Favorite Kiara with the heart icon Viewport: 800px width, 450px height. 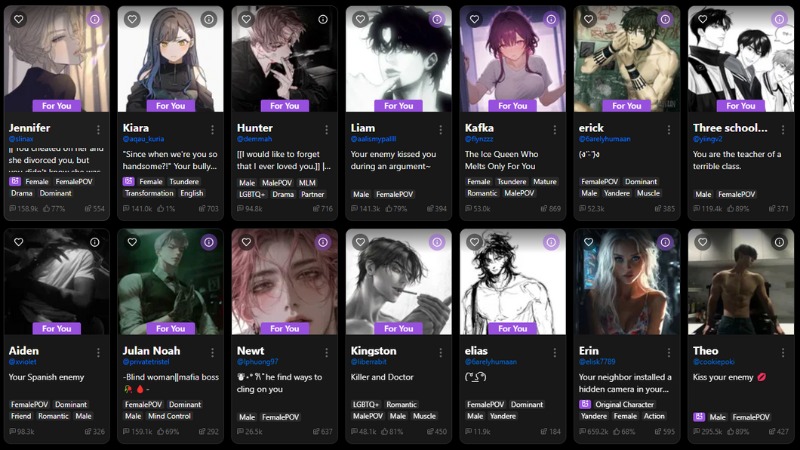(x=133, y=19)
